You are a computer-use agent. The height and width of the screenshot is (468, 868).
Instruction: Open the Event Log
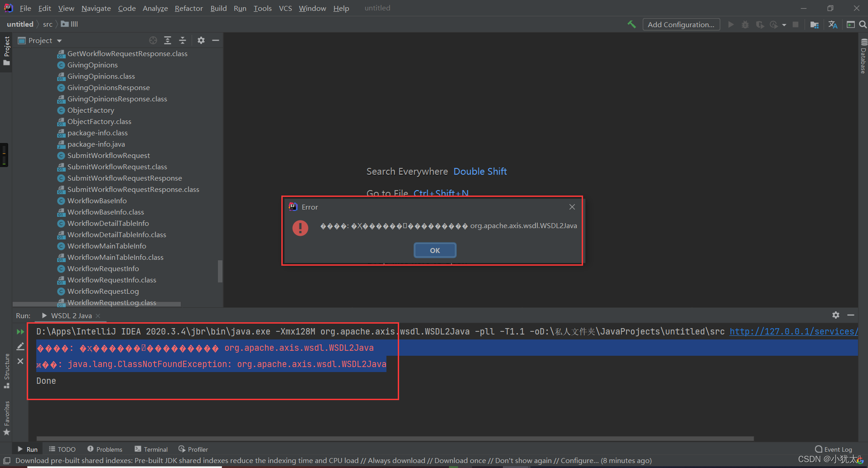click(834, 449)
